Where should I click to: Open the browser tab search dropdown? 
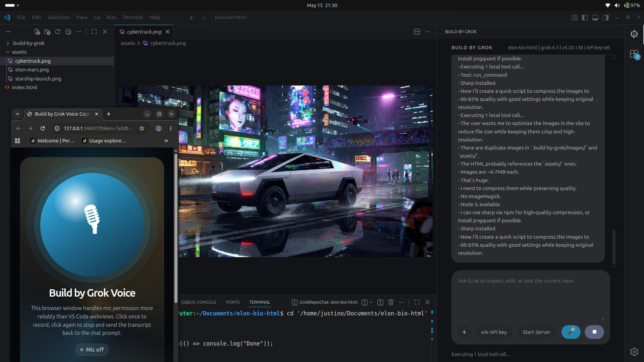(17, 114)
